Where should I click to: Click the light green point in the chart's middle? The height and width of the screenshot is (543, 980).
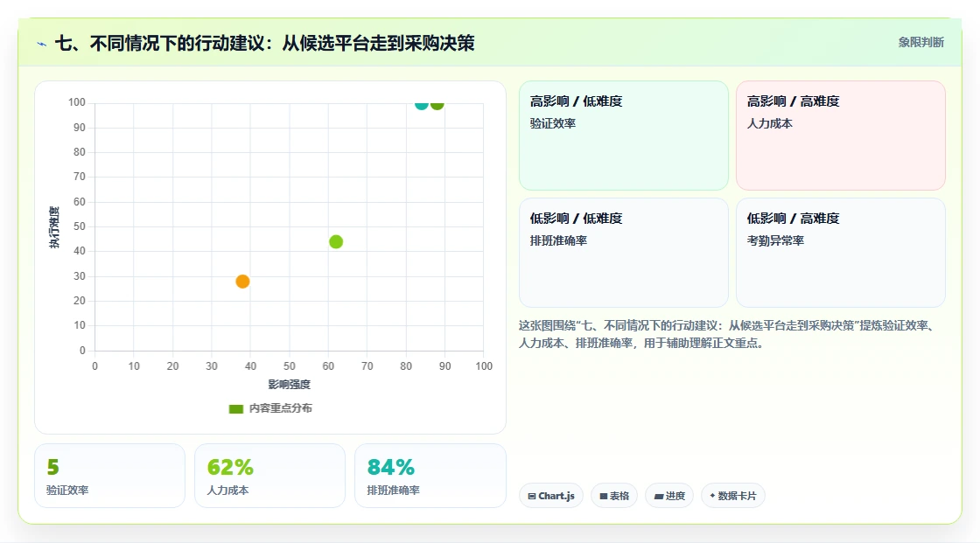[x=336, y=242]
